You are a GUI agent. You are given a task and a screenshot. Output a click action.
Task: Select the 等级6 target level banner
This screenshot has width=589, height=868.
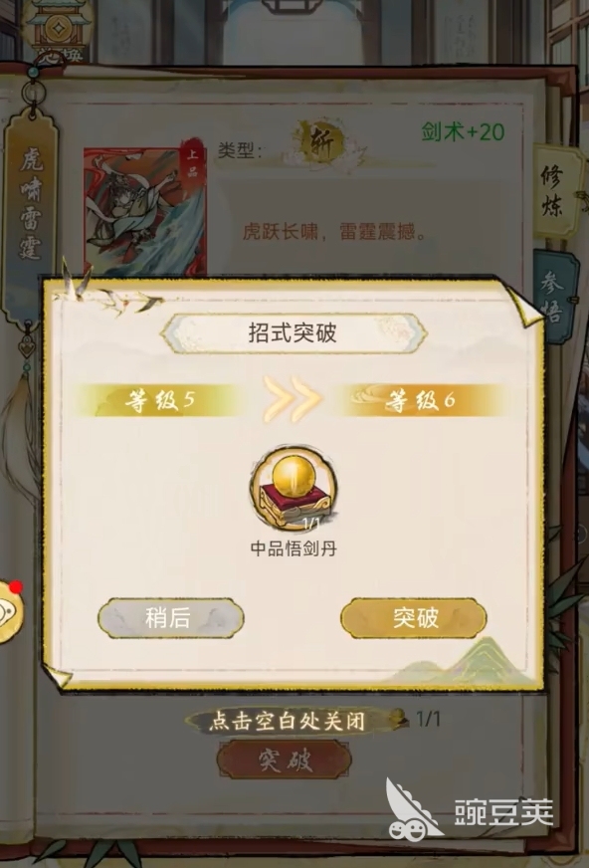419,400
